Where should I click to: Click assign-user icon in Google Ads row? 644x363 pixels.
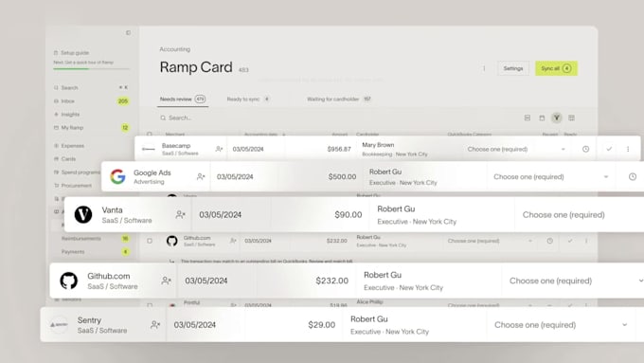201,176
